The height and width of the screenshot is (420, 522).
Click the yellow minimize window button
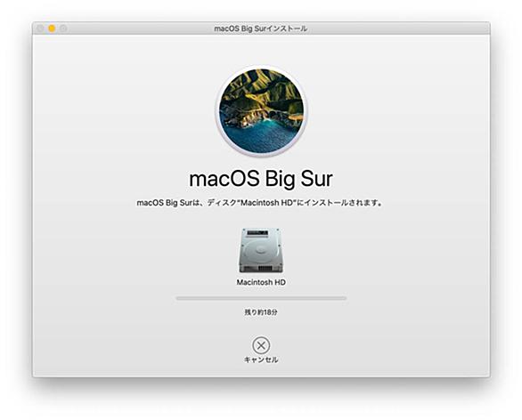[52, 28]
